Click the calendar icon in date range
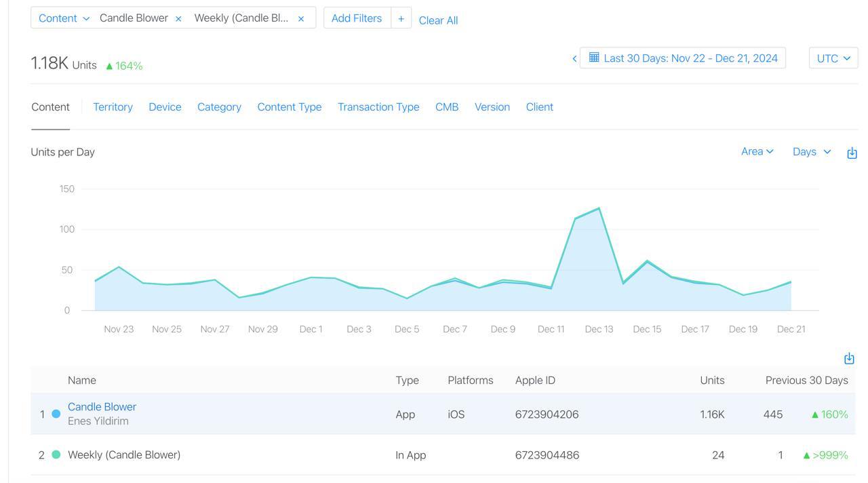This screenshot has height=483, width=868. pyautogui.click(x=594, y=58)
